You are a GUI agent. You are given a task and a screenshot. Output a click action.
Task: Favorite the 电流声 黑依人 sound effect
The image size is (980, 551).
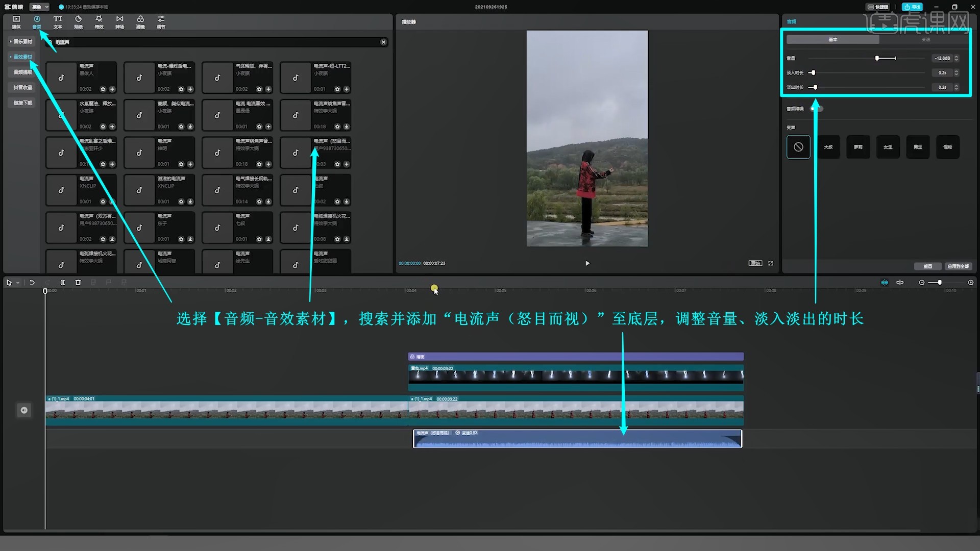(x=103, y=89)
